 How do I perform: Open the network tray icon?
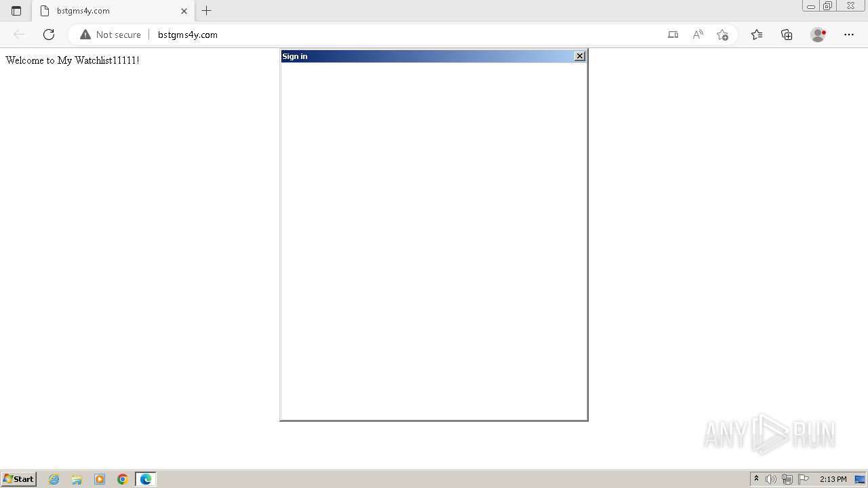coord(787,479)
